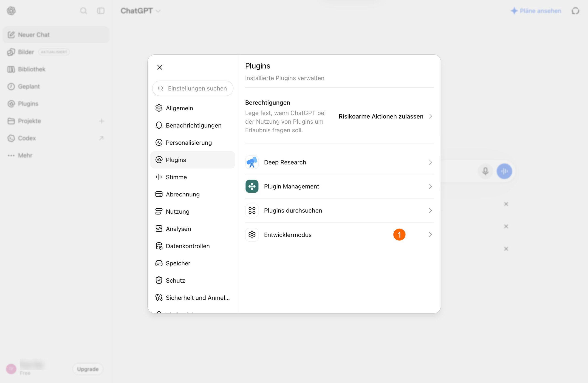Click the Schutz shield icon

[x=159, y=281]
